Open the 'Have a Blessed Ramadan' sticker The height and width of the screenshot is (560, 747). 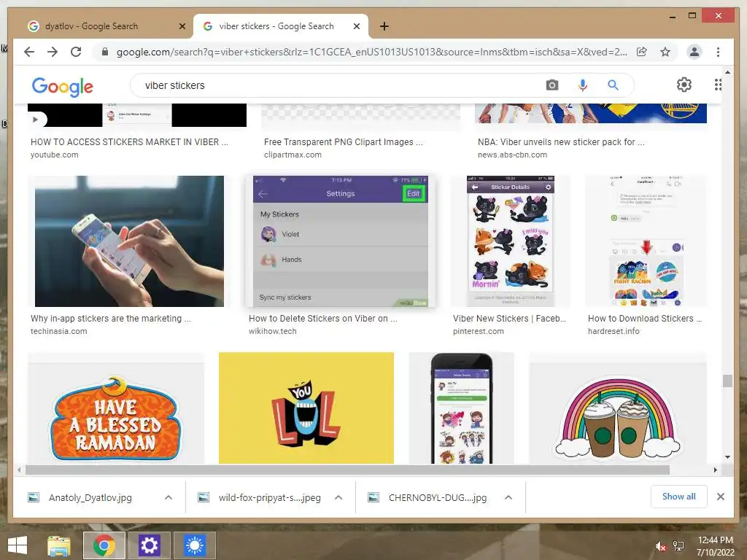coord(116,408)
